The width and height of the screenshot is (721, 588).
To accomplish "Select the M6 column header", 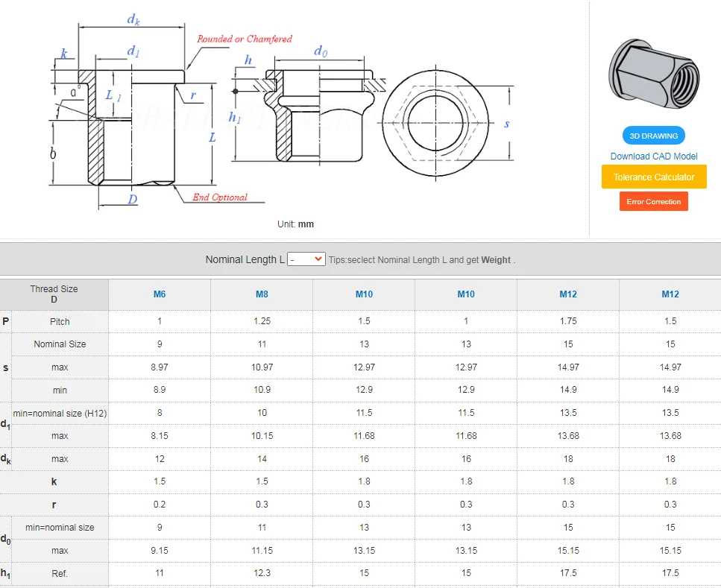I will click(159, 294).
